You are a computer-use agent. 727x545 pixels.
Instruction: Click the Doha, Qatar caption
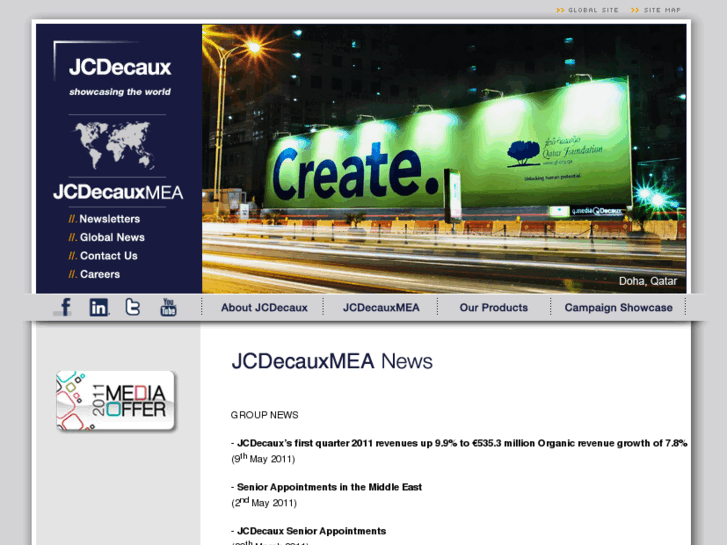tap(648, 281)
